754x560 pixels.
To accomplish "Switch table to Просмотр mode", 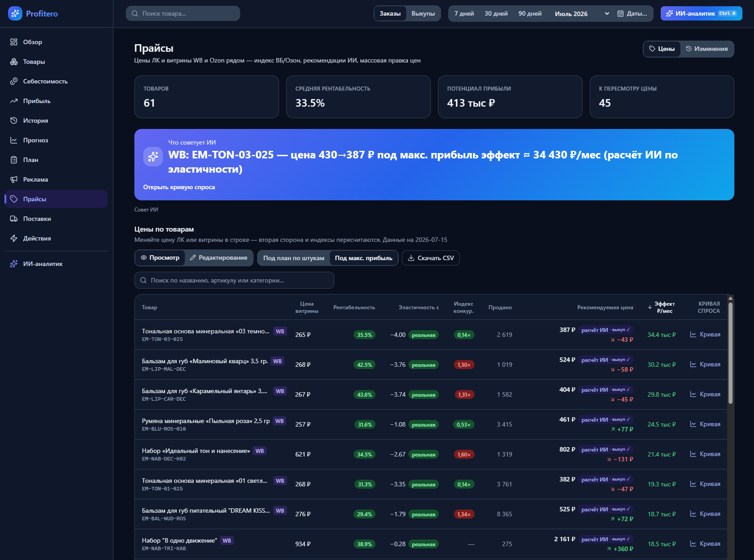I will click(x=160, y=258).
